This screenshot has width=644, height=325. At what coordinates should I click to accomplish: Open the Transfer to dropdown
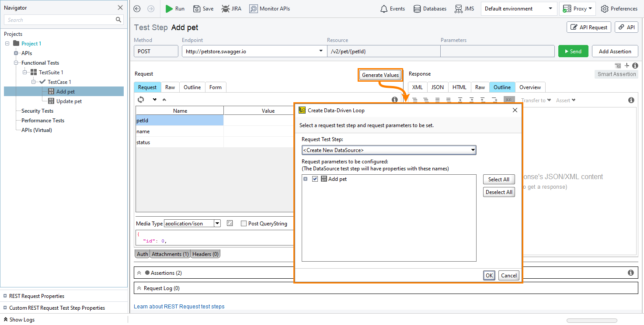tap(536, 100)
